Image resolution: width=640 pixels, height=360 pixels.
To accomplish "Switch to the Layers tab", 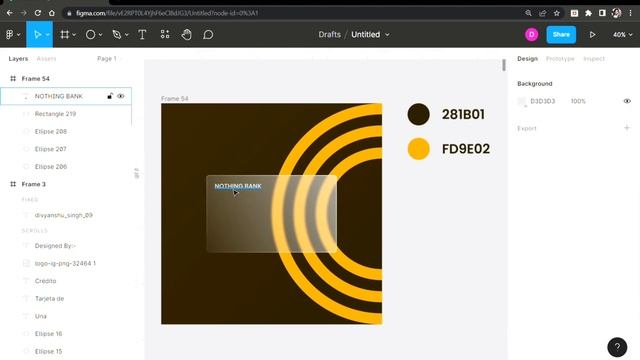I will click(x=18, y=59).
